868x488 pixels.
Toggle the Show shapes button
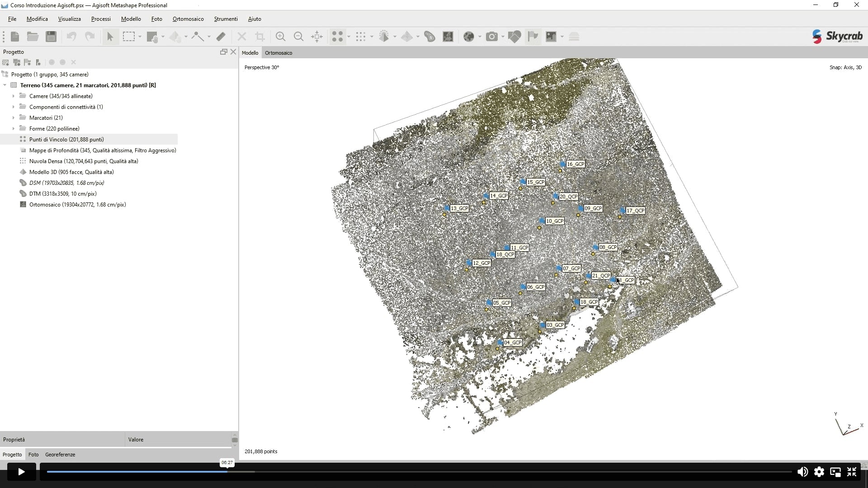click(514, 37)
